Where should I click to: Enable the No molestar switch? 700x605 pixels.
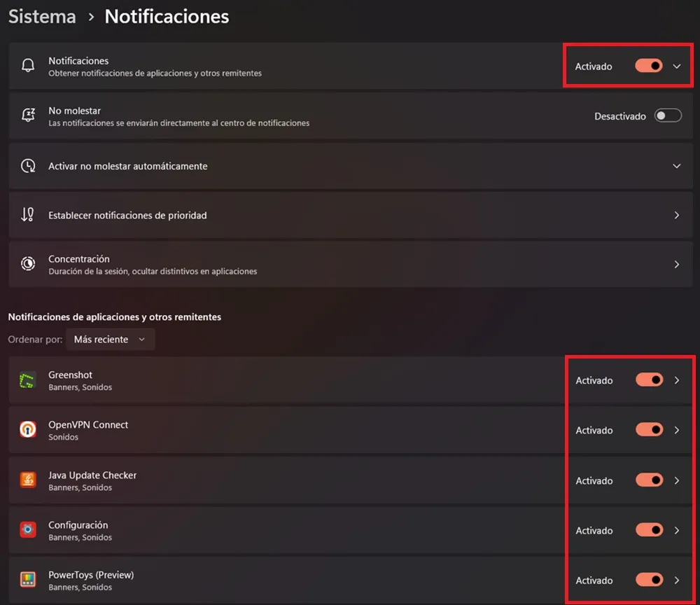pyautogui.click(x=668, y=116)
